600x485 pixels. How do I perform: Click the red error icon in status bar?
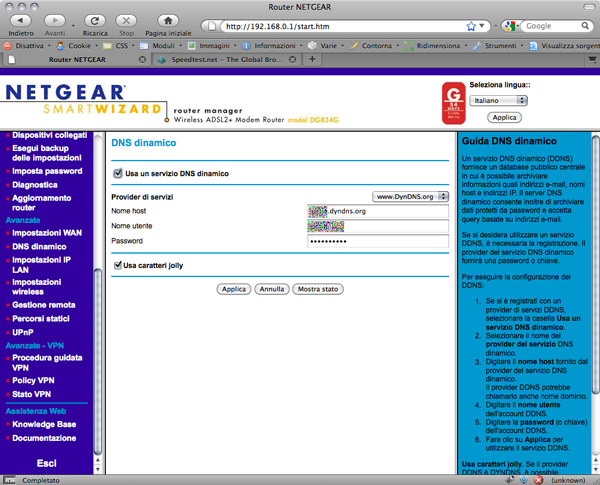click(538, 480)
